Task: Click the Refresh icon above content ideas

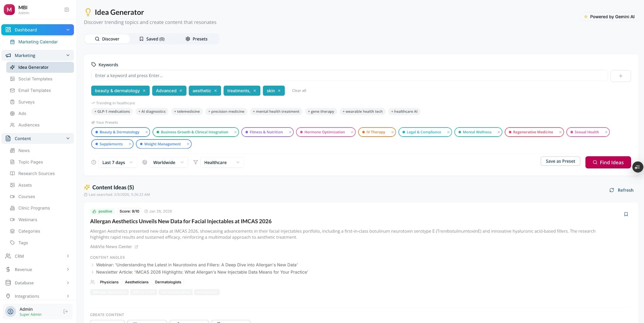Action: (612, 190)
